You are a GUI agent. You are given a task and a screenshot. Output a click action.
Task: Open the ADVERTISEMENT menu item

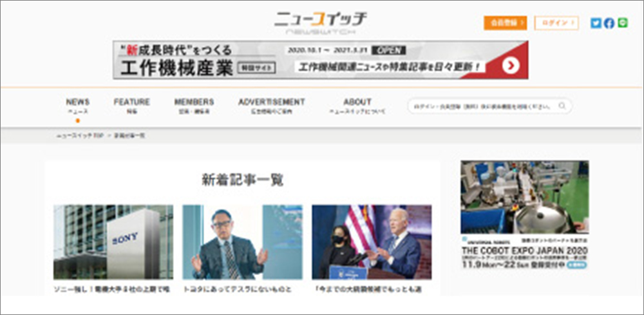[272, 106]
